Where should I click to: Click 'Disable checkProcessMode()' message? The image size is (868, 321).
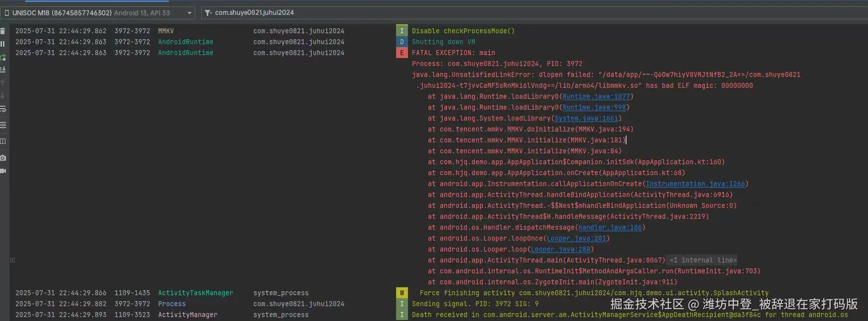[x=463, y=31]
